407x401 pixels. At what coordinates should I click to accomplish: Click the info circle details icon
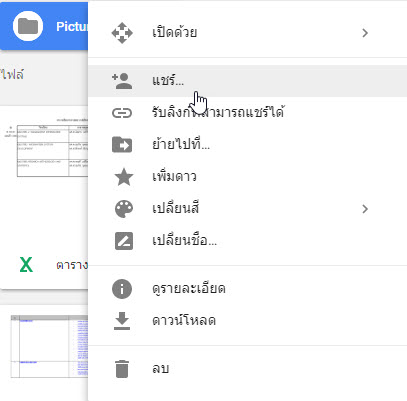click(x=122, y=289)
